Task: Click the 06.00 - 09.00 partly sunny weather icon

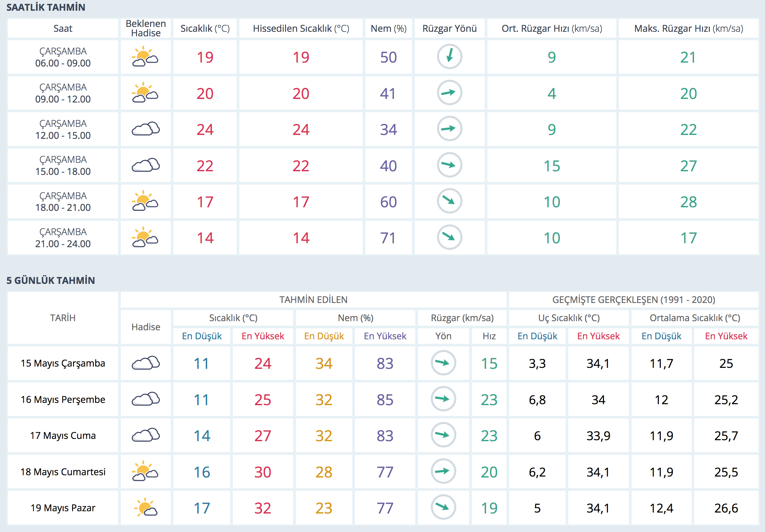Action: pos(145,57)
